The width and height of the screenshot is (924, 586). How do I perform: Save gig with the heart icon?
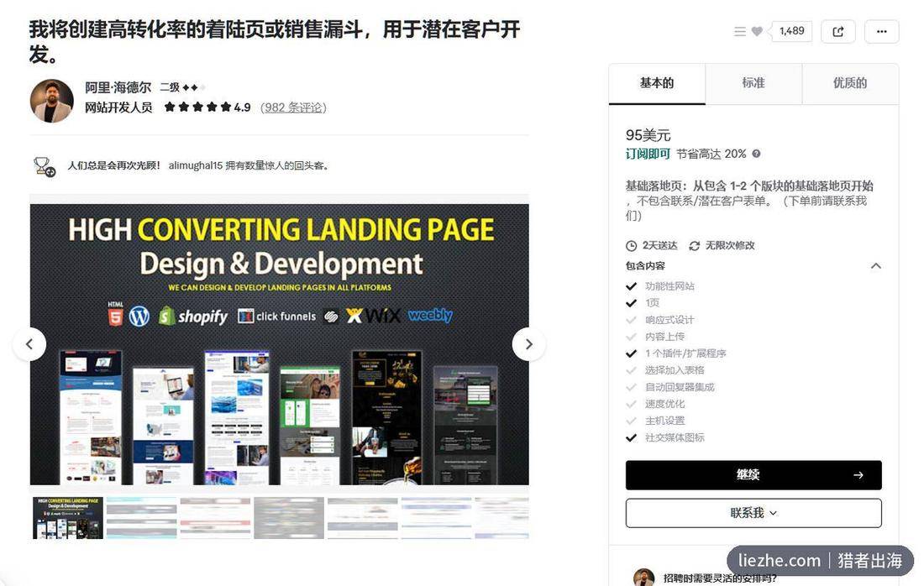click(757, 31)
